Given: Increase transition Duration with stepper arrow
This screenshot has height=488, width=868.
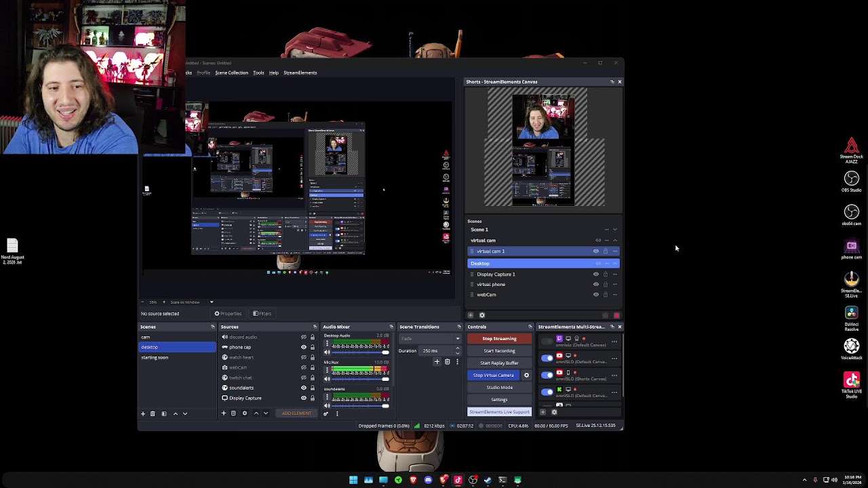Looking at the screenshot, I should [458, 348].
